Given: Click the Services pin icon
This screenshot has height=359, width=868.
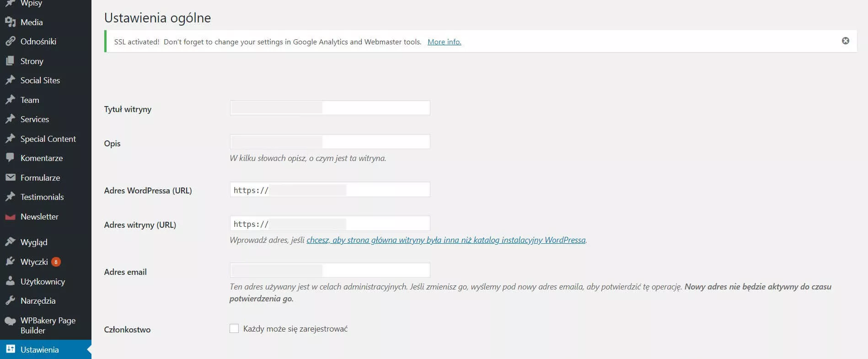Looking at the screenshot, I should pyautogui.click(x=10, y=119).
